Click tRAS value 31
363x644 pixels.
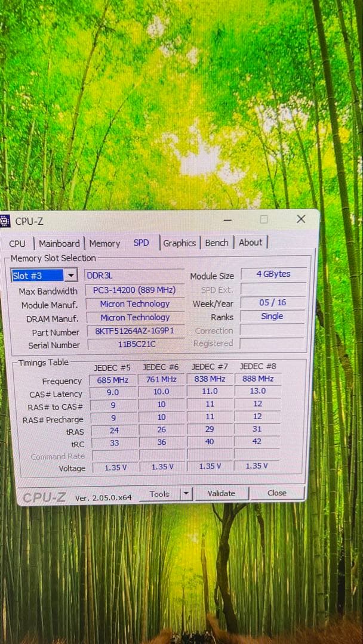pos(257,429)
